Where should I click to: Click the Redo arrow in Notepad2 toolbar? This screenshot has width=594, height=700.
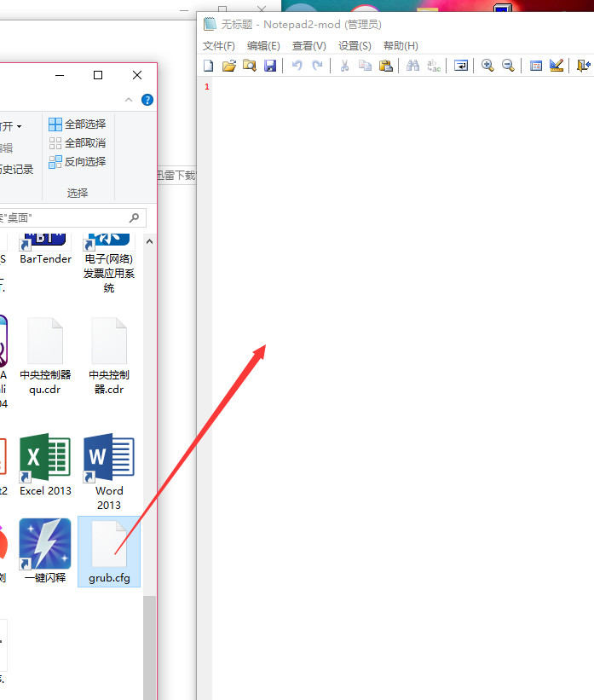[317, 66]
